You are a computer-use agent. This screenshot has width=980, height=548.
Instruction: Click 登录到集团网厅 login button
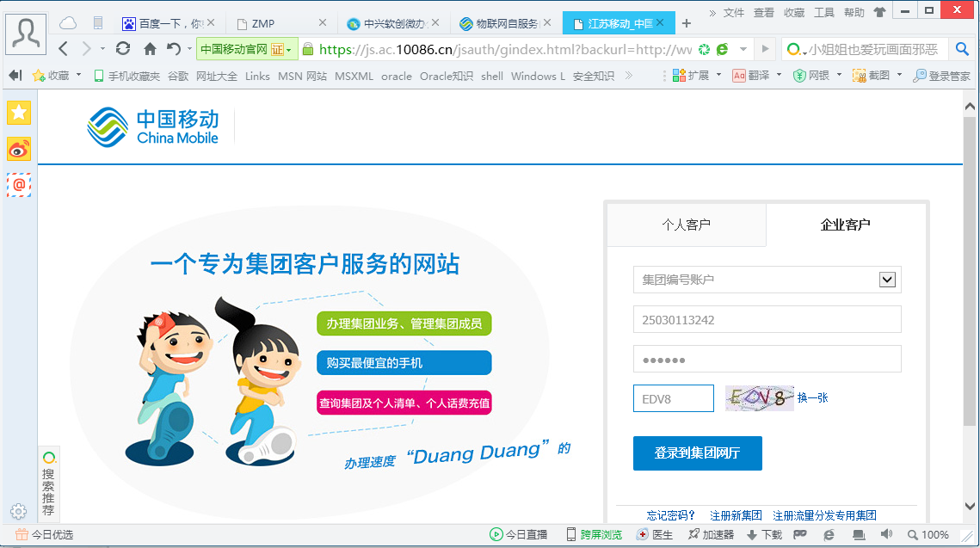pos(698,453)
